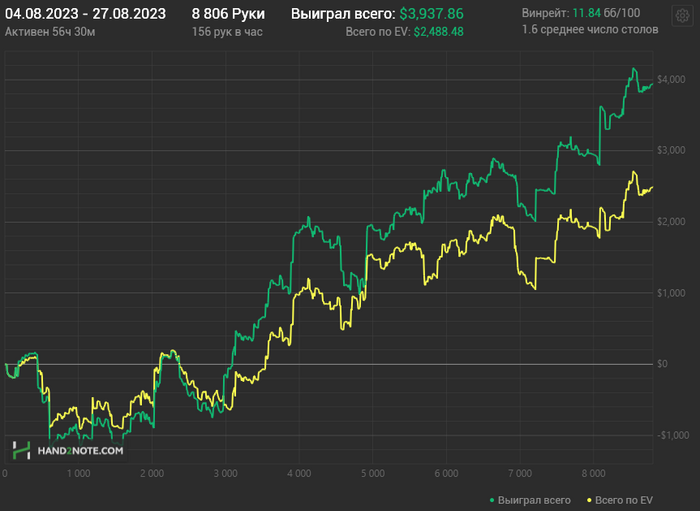Click the 2 000 x-axis label
The width and height of the screenshot is (700, 511).
coord(152,474)
